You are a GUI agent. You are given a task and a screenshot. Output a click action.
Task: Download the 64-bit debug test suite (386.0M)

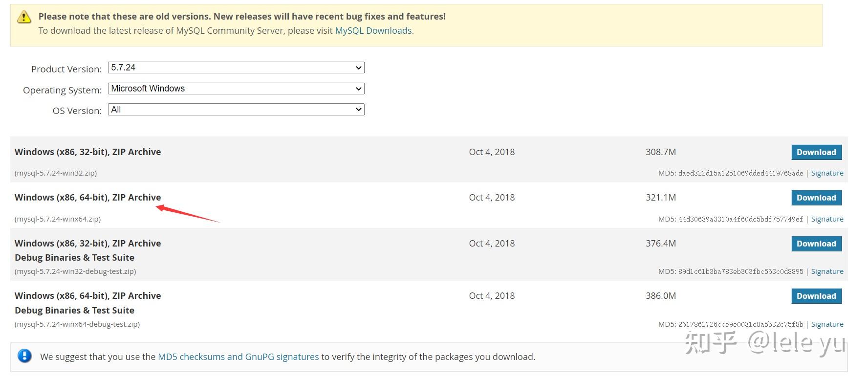tap(816, 296)
